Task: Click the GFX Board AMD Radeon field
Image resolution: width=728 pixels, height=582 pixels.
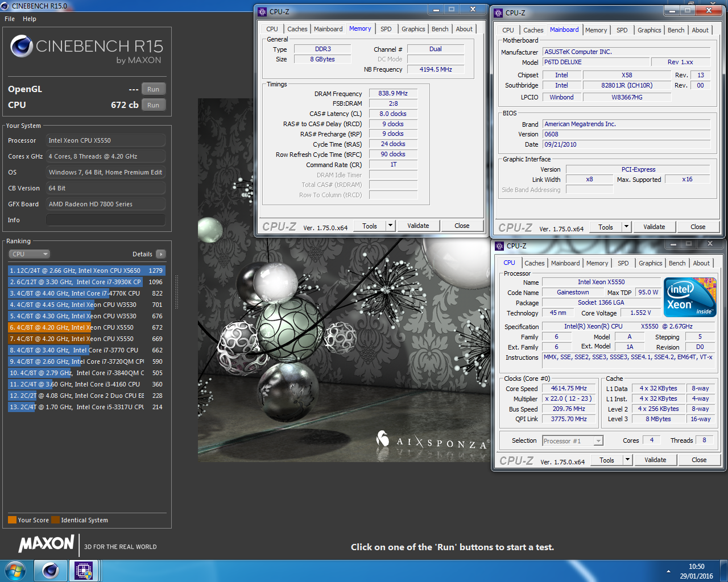Action: pos(106,204)
